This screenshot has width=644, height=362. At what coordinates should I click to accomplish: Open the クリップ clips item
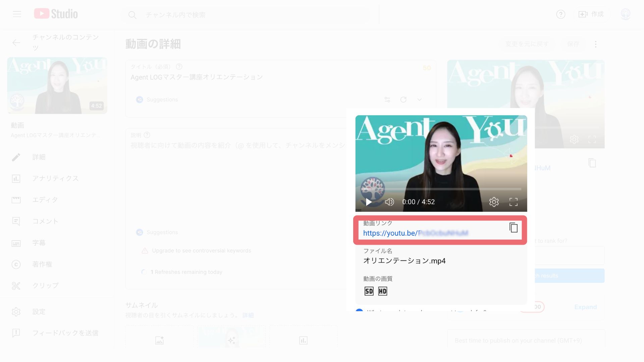[x=45, y=286]
